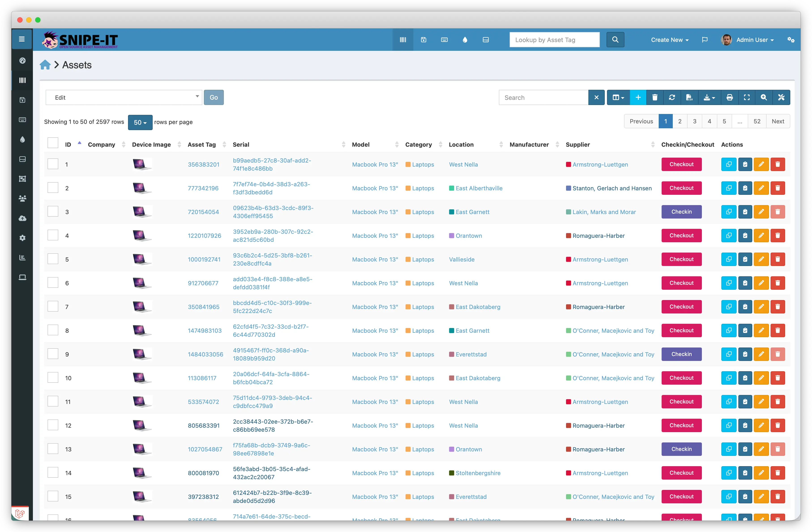The width and height of the screenshot is (812, 532).
Task: Click the Lookup by Asset Tag field
Action: tap(554, 40)
